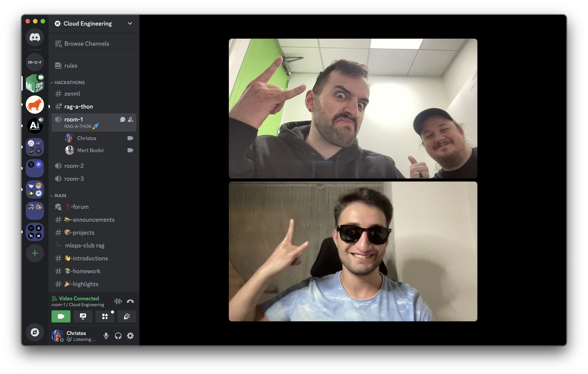
Task: Turn off the green camera button
Action: (61, 316)
